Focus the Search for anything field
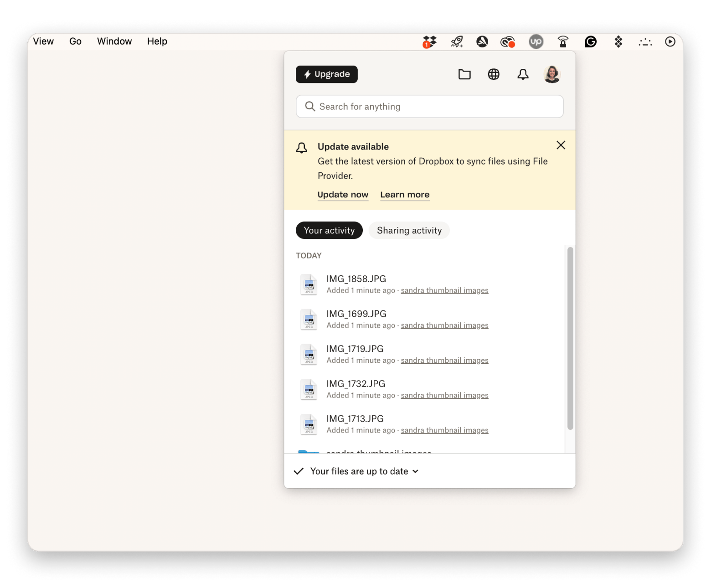Viewport: 711px width, 588px height. point(429,107)
